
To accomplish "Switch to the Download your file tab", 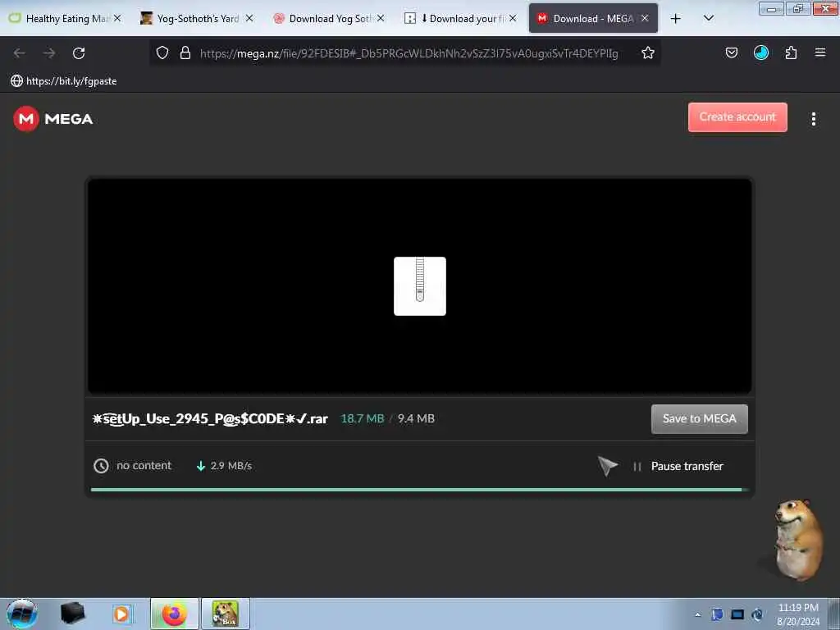I will [x=461, y=19].
